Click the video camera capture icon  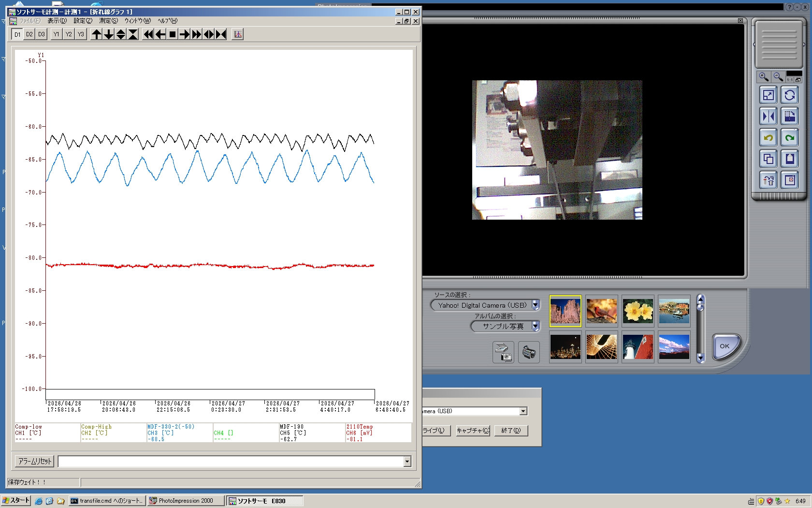pyautogui.click(x=529, y=352)
